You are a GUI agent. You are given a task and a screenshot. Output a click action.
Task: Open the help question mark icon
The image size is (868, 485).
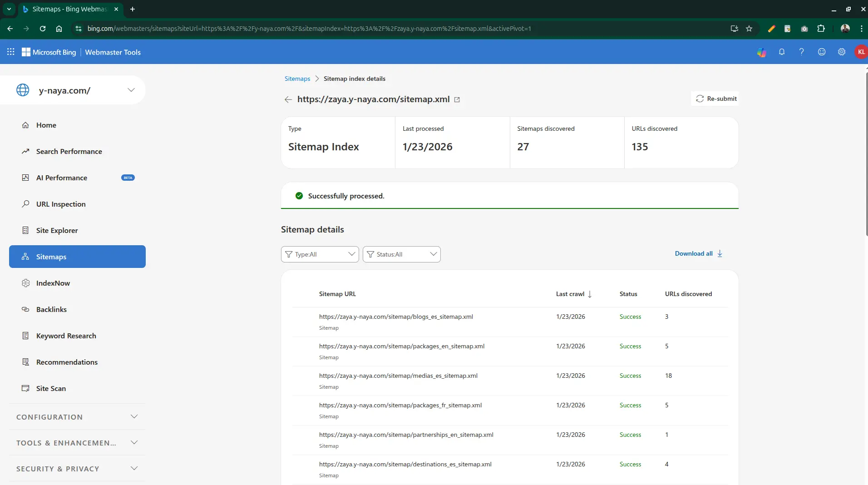801,52
